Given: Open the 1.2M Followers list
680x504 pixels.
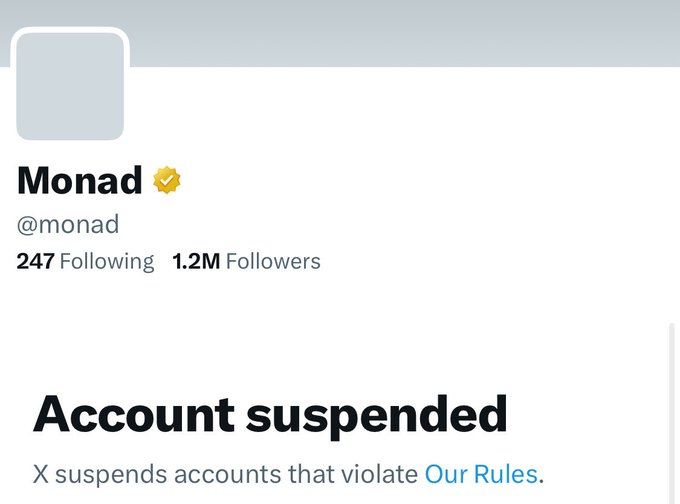Looking at the screenshot, I should coord(246,262).
